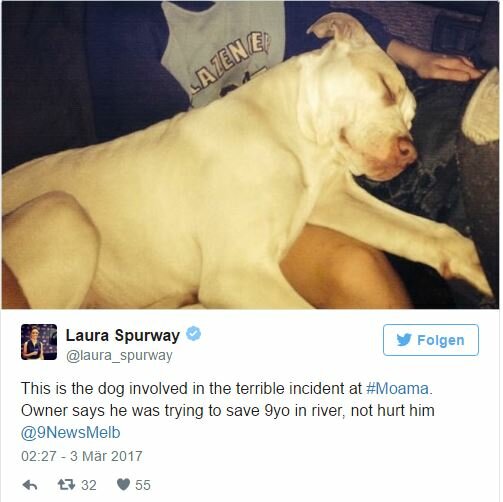Like the tweet with the heart icon

click(123, 485)
